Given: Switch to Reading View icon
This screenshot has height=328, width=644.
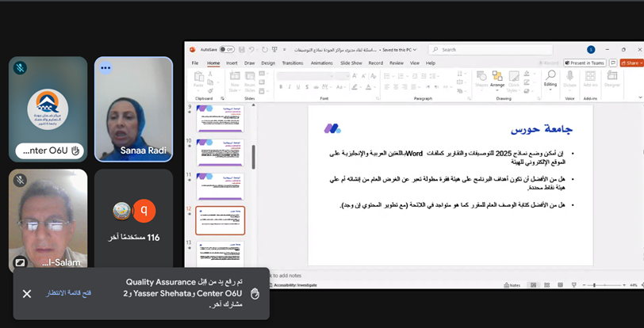Looking at the screenshot, I should pyautogui.click(x=560, y=285).
